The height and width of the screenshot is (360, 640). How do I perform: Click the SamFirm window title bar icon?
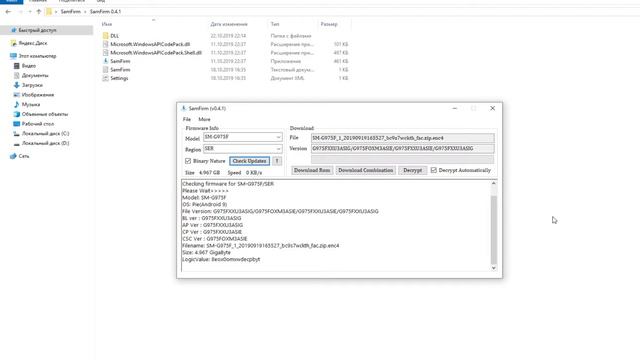(x=184, y=109)
